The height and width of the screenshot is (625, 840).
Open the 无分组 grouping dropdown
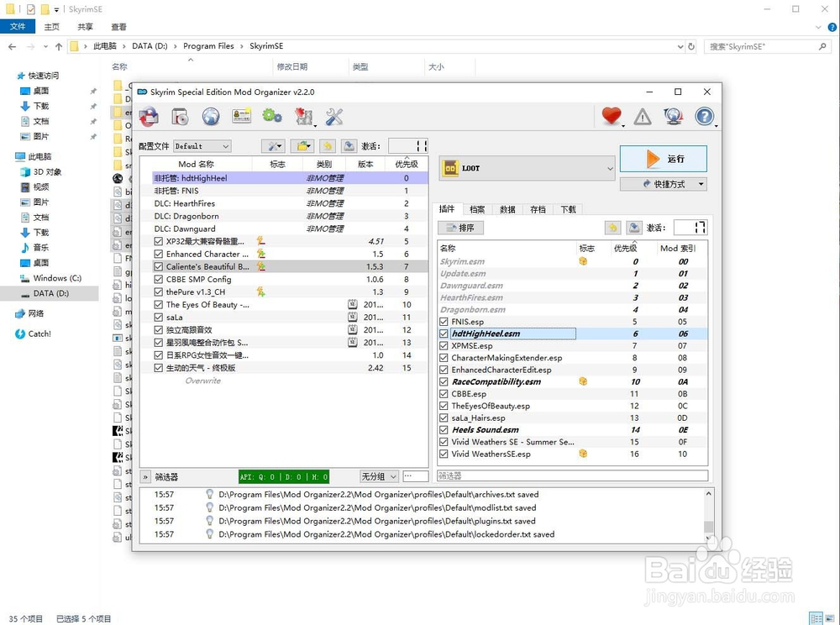379,476
